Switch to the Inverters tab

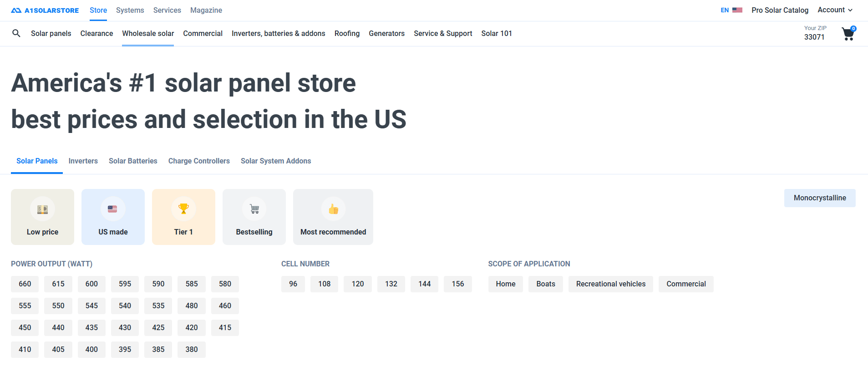click(83, 161)
